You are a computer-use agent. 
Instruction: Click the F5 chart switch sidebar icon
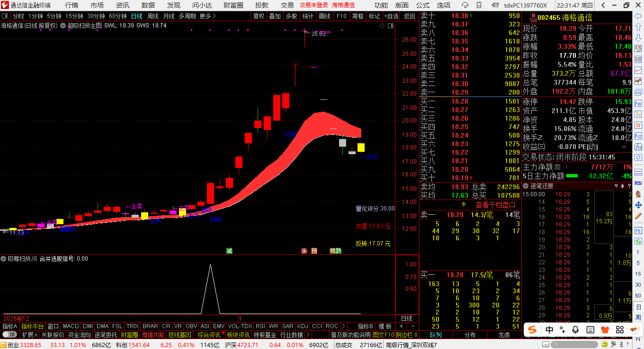pos(638,230)
